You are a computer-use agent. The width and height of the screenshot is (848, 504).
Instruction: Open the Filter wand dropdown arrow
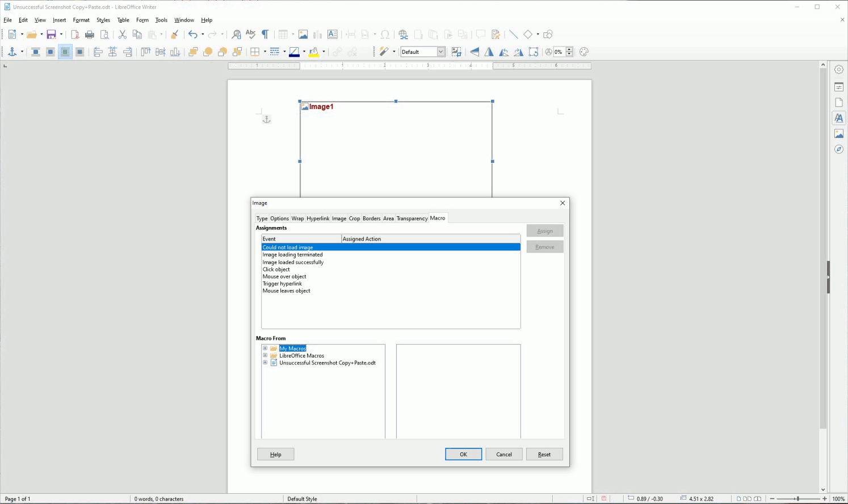[394, 52]
